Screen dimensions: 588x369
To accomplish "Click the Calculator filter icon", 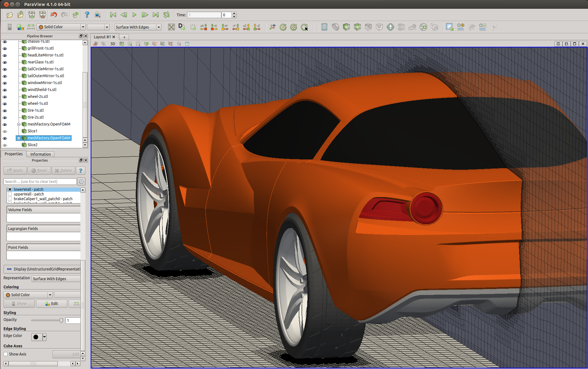I will click(324, 27).
